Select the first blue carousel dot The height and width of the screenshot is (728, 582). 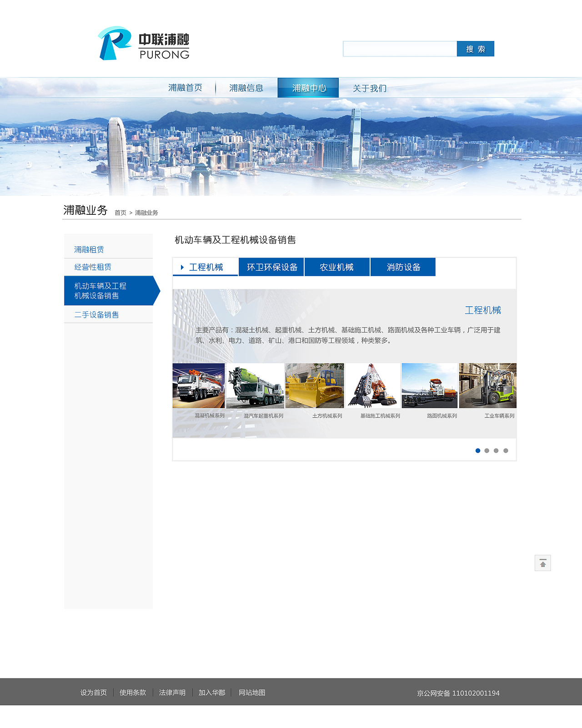pos(478,450)
